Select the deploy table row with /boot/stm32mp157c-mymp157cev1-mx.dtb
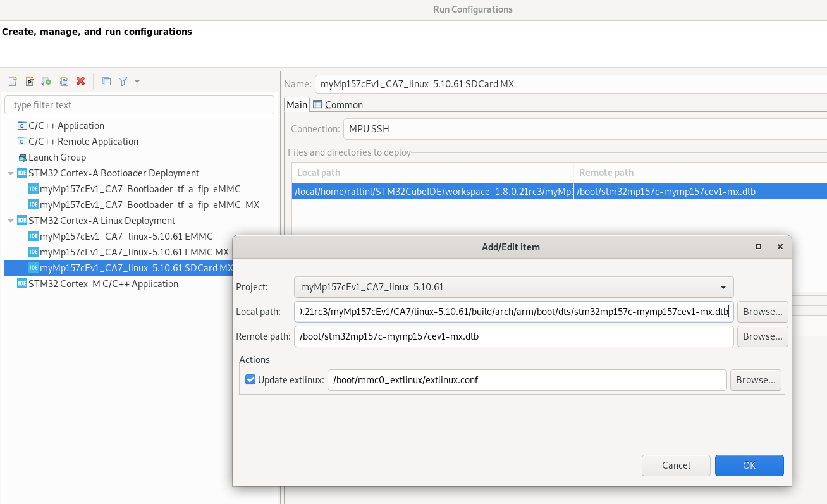This screenshot has width=827, height=504. click(560, 192)
